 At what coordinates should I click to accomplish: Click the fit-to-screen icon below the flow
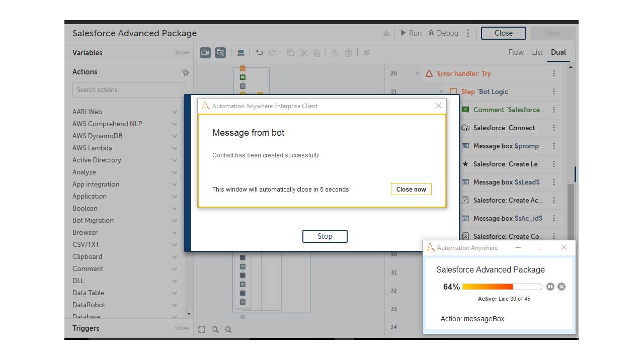click(x=202, y=329)
